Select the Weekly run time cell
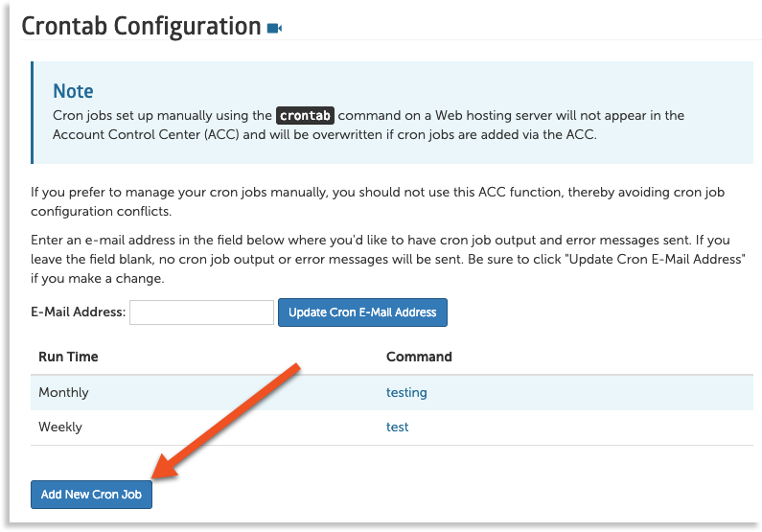Image resolution: width=762 pixels, height=532 pixels. 60,427
